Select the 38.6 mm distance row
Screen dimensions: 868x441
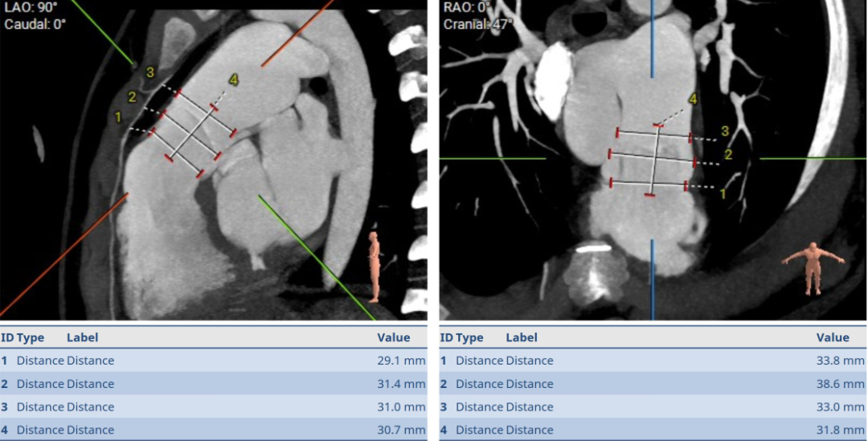coord(653,384)
